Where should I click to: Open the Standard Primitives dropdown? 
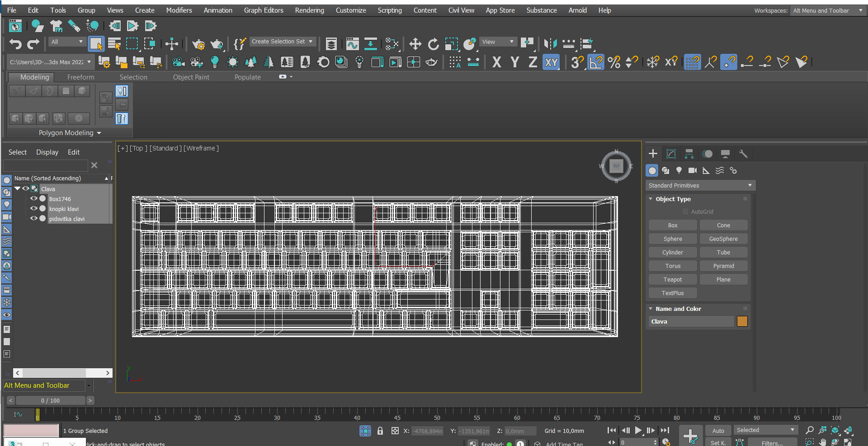point(700,186)
